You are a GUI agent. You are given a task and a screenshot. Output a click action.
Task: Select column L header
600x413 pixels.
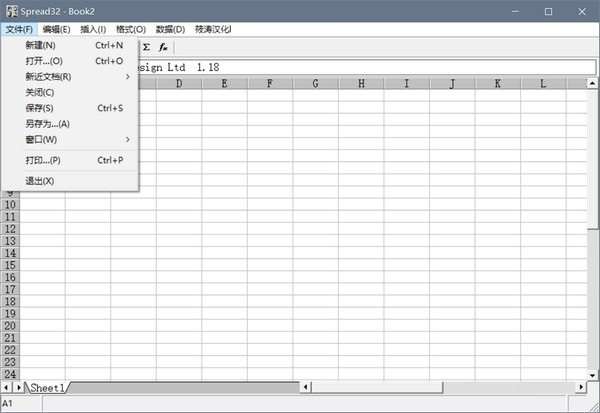pyautogui.click(x=543, y=83)
